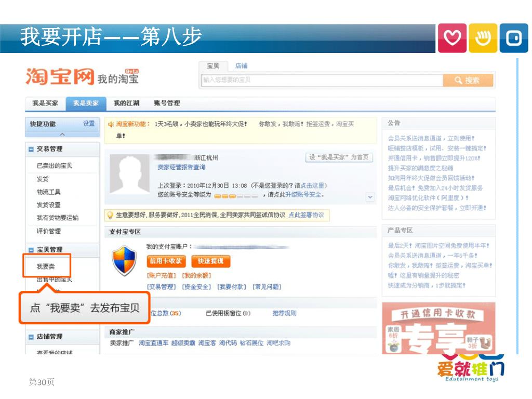Click the orange 搜索 button
The height and width of the screenshot is (399, 532).
click(x=468, y=81)
